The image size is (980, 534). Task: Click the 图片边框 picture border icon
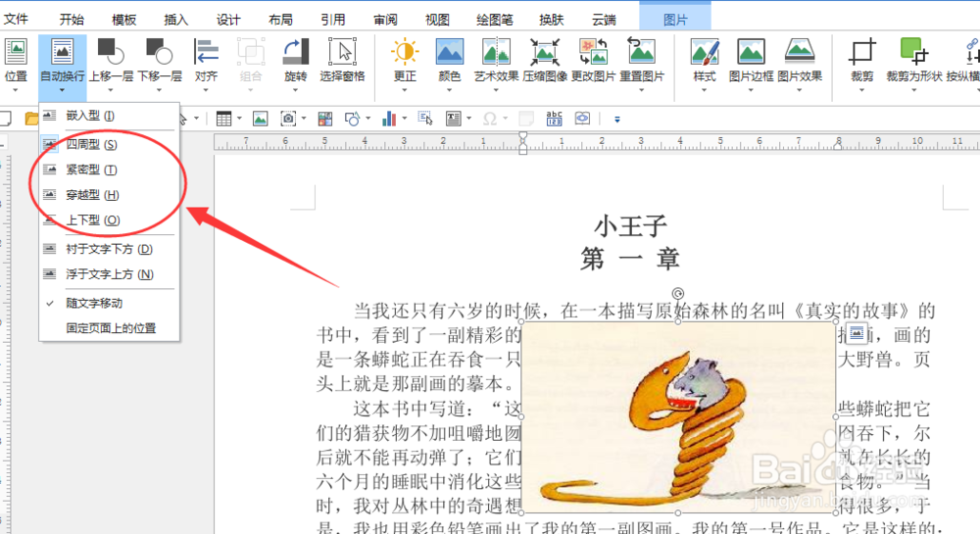[751, 52]
